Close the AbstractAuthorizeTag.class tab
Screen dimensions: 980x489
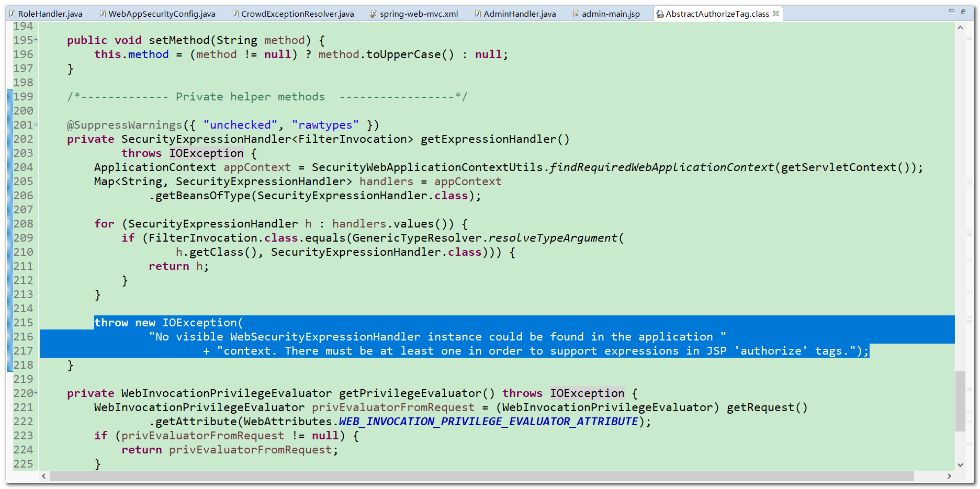click(776, 14)
